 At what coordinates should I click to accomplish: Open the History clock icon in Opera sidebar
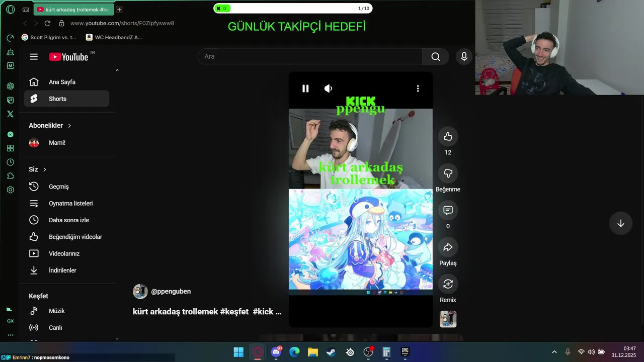tap(10, 162)
